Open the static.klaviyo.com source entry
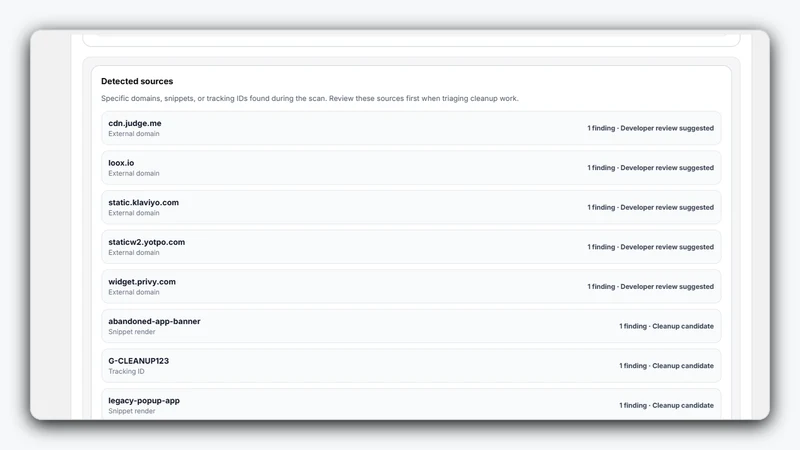Screen dimensions: 800x450 411,207
